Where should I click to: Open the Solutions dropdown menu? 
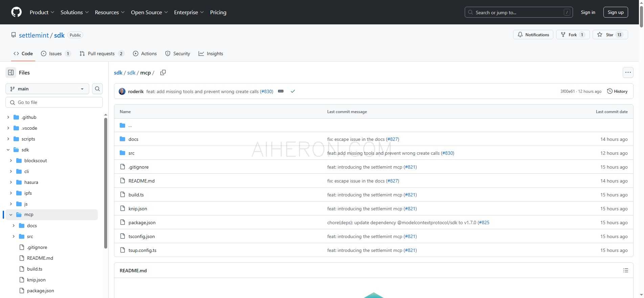[74, 12]
